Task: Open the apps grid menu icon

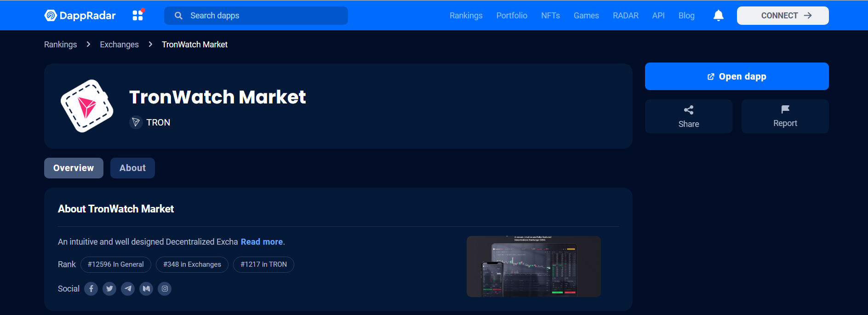Action: point(138,15)
